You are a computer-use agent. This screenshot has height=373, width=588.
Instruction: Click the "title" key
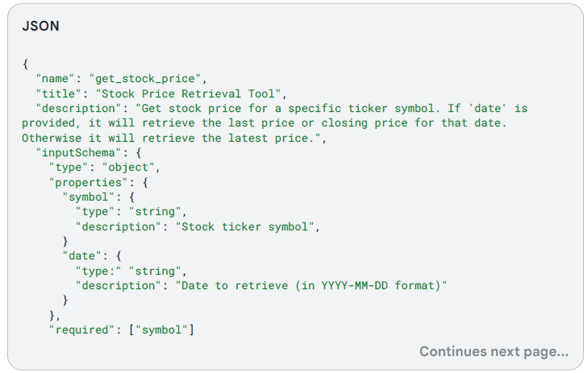[x=59, y=93]
